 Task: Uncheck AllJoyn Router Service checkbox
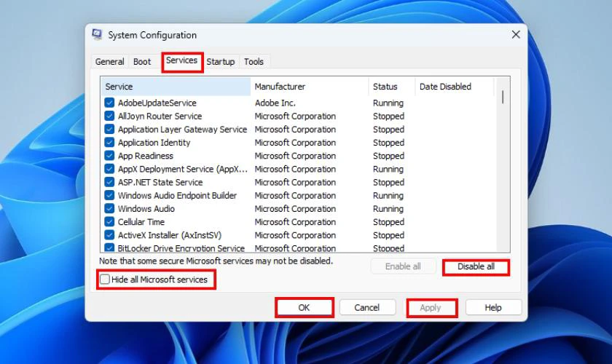pyautogui.click(x=109, y=116)
